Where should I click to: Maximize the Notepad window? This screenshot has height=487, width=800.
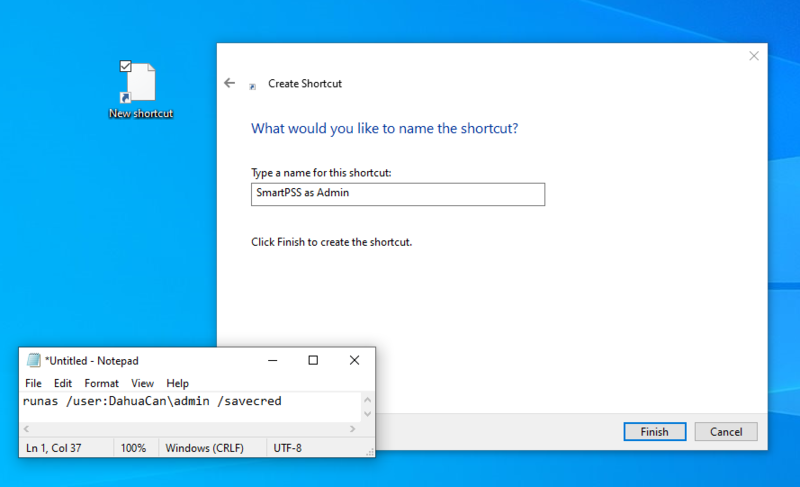point(313,360)
